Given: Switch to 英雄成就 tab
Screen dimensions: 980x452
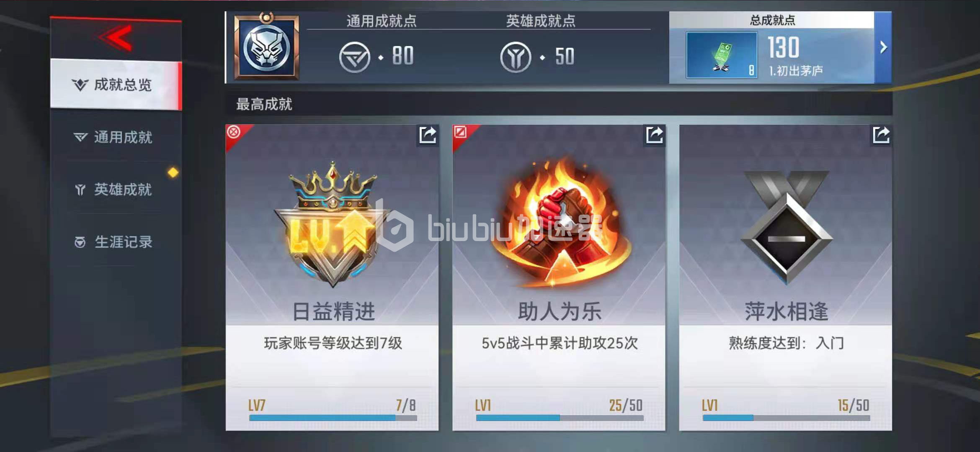Looking at the screenshot, I should (116, 190).
